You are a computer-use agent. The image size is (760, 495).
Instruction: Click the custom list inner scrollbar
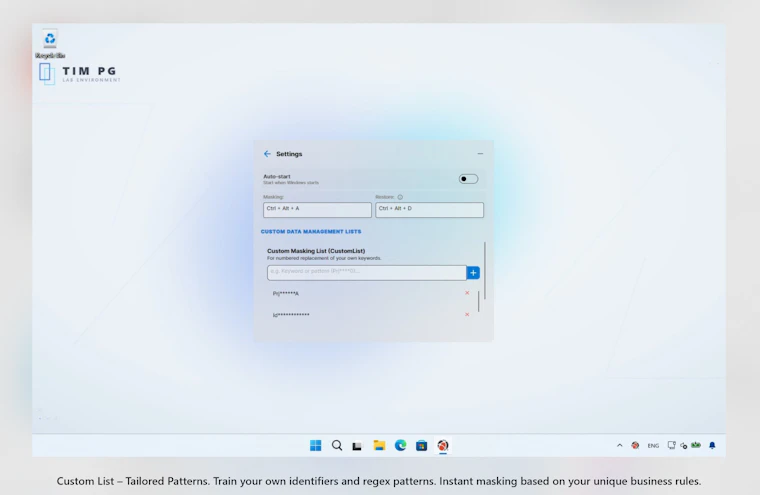(478, 302)
